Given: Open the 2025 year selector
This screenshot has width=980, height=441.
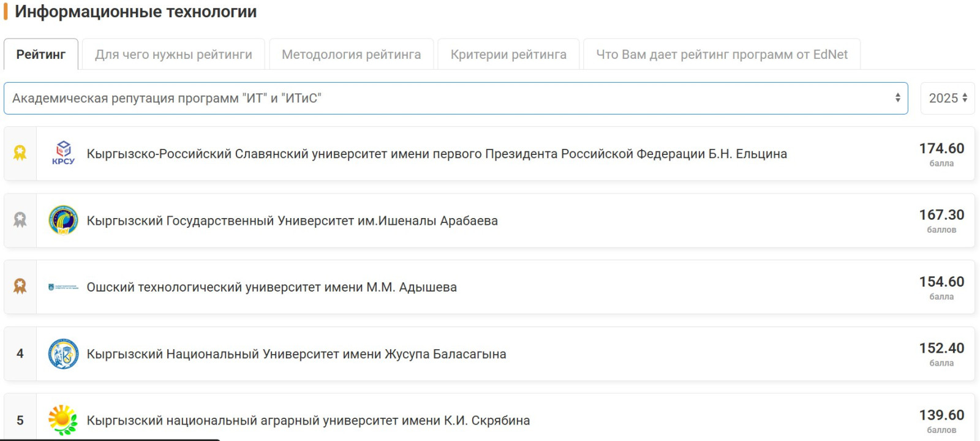Looking at the screenshot, I should [948, 98].
